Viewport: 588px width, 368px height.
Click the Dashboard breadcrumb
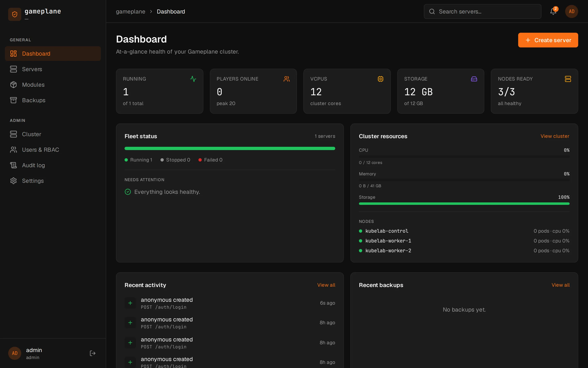(x=171, y=11)
